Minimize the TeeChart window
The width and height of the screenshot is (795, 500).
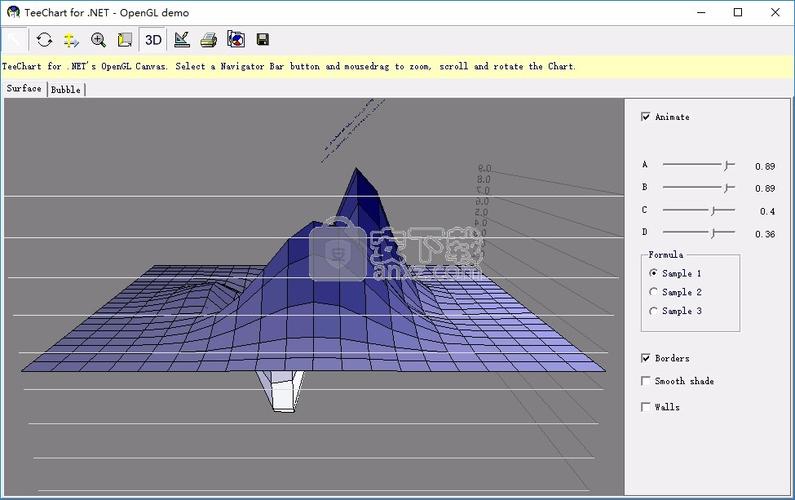pyautogui.click(x=701, y=13)
